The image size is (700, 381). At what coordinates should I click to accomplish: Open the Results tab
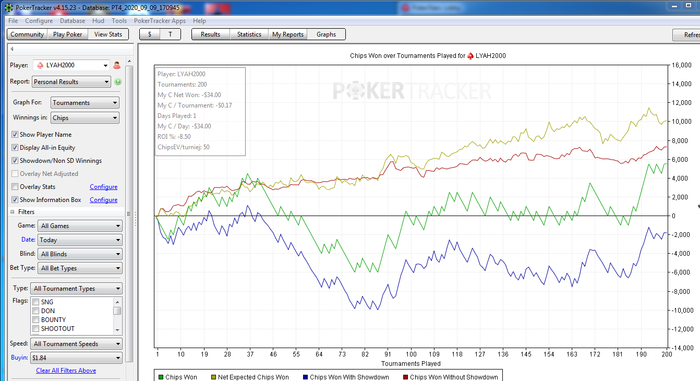pos(210,34)
